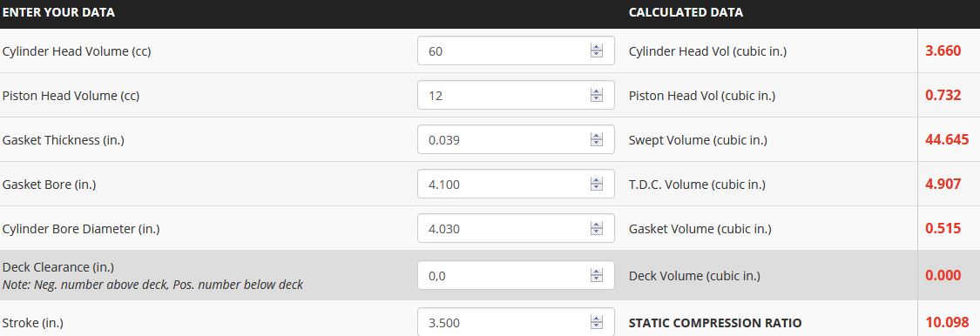The image size is (980, 336).
Task: Increase Deck Clearance using spinner up arrow
Action: (596, 272)
